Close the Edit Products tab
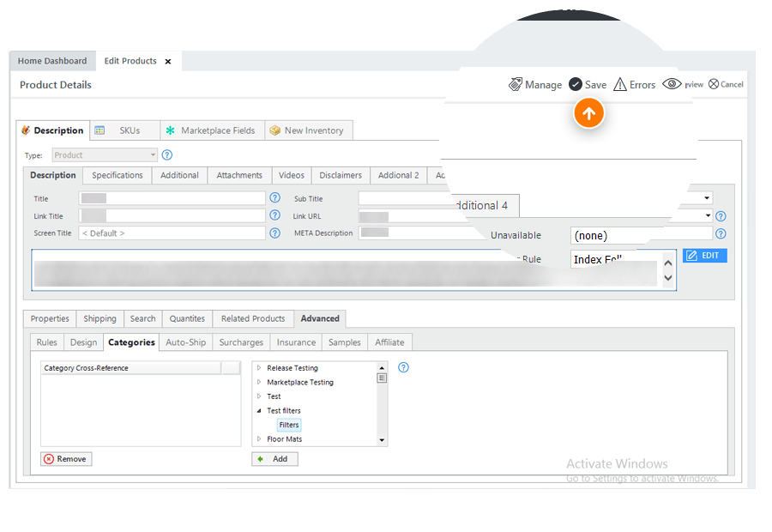The width and height of the screenshot is (772, 532). pos(168,62)
